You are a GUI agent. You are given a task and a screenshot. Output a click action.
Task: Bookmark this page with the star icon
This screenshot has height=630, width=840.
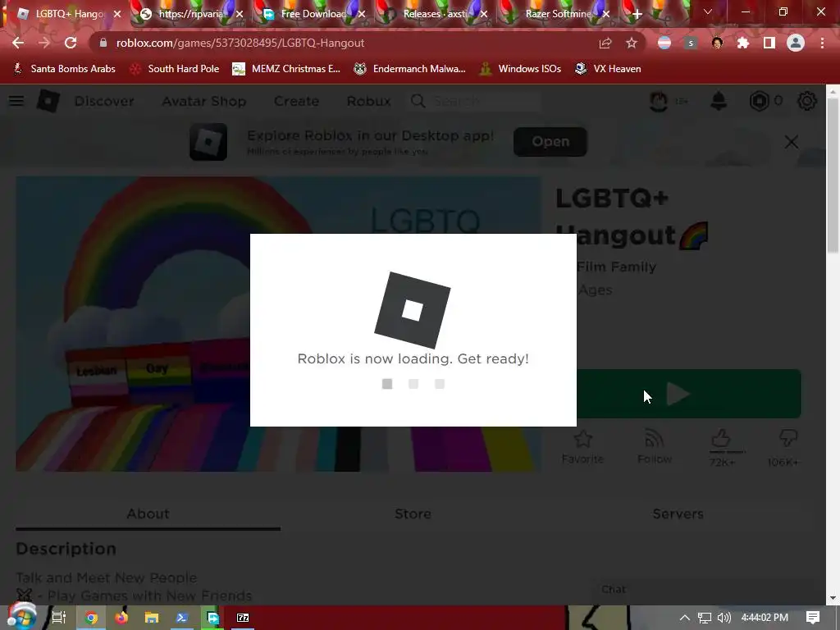click(632, 43)
